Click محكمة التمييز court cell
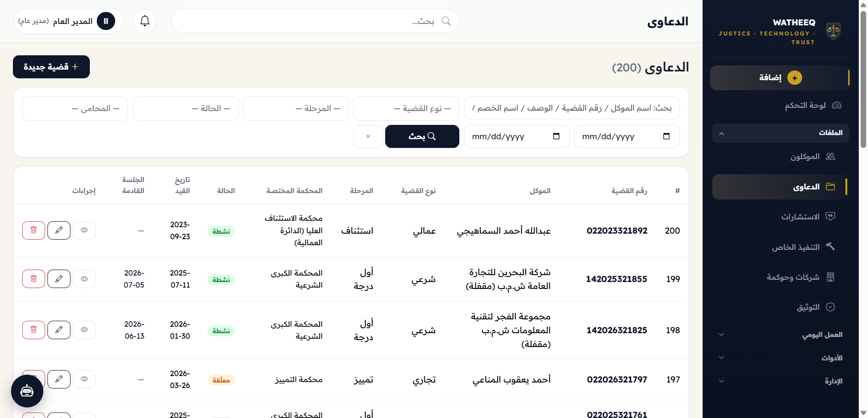This screenshot has height=418, width=868. click(x=299, y=379)
